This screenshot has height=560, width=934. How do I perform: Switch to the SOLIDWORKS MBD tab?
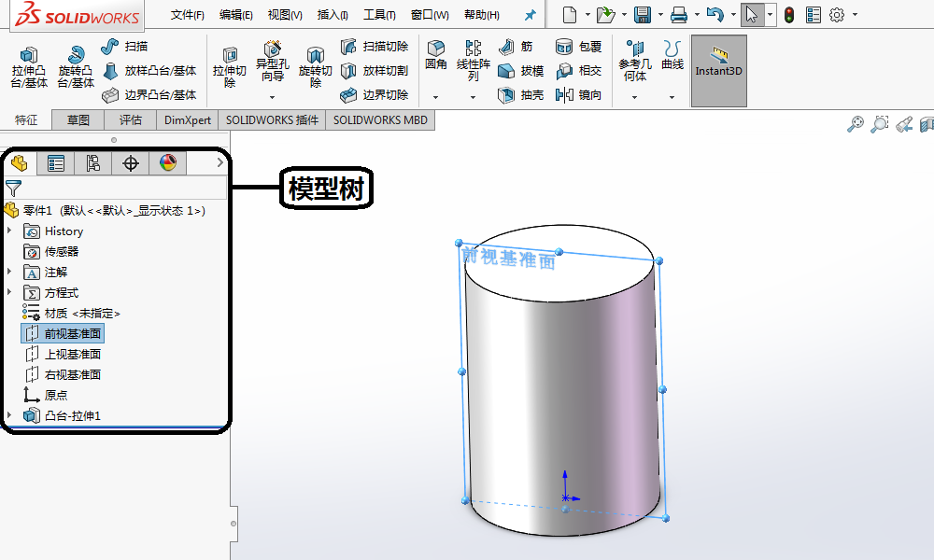(x=380, y=119)
